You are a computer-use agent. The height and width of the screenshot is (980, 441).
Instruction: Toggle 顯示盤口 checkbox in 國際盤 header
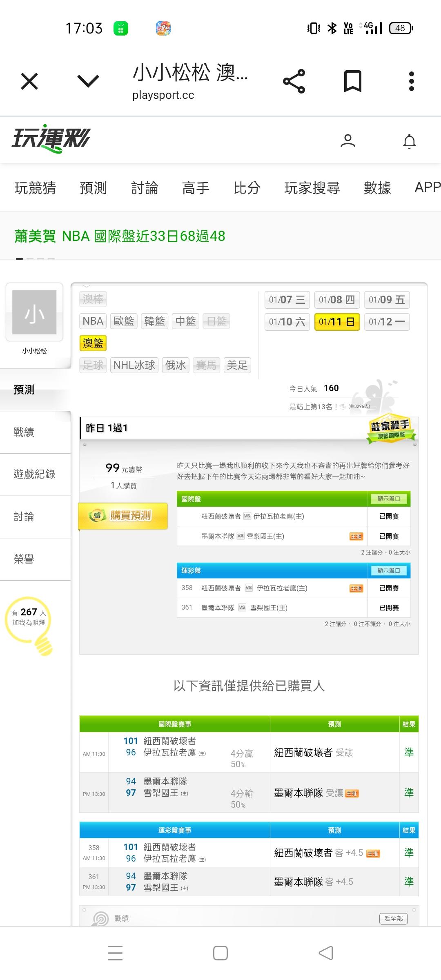[389, 499]
